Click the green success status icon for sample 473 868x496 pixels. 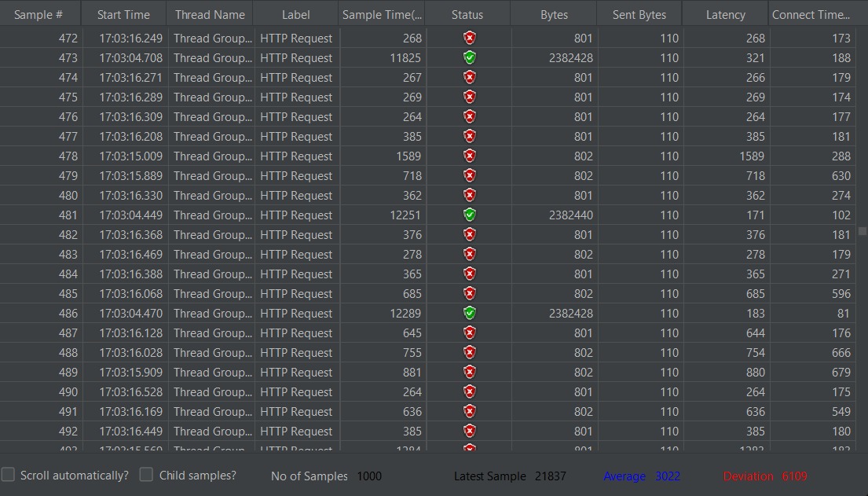point(469,58)
